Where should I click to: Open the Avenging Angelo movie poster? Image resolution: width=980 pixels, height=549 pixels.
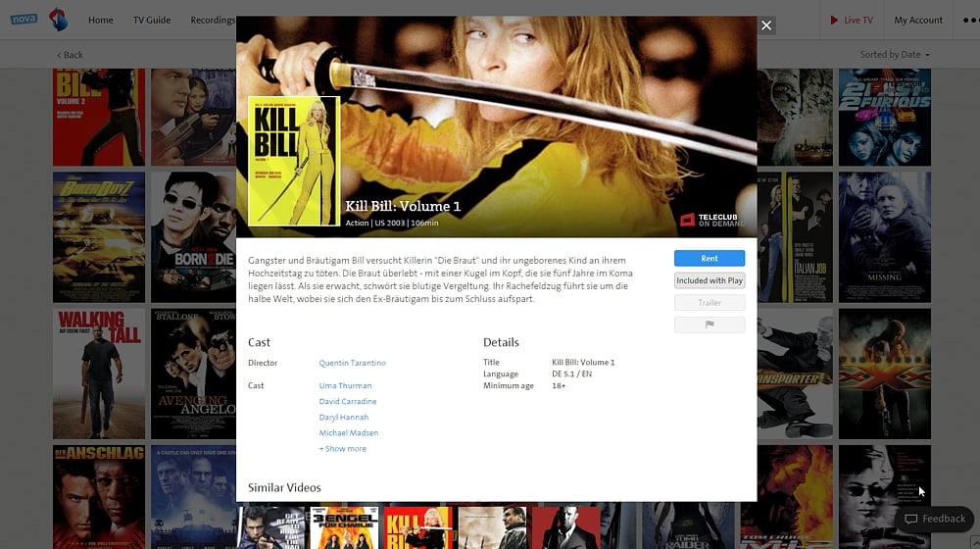point(193,374)
